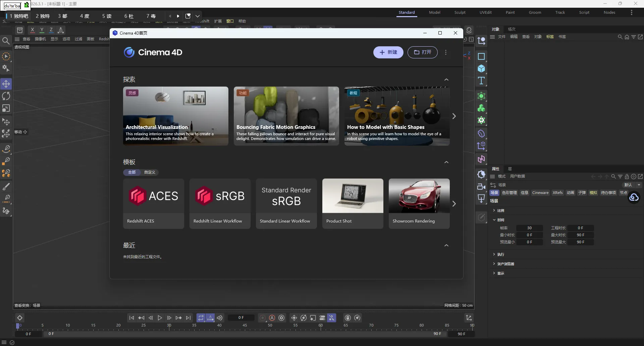Click the cloud icon in Attributes panel
This screenshot has width=644, height=346.
[x=634, y=197]
